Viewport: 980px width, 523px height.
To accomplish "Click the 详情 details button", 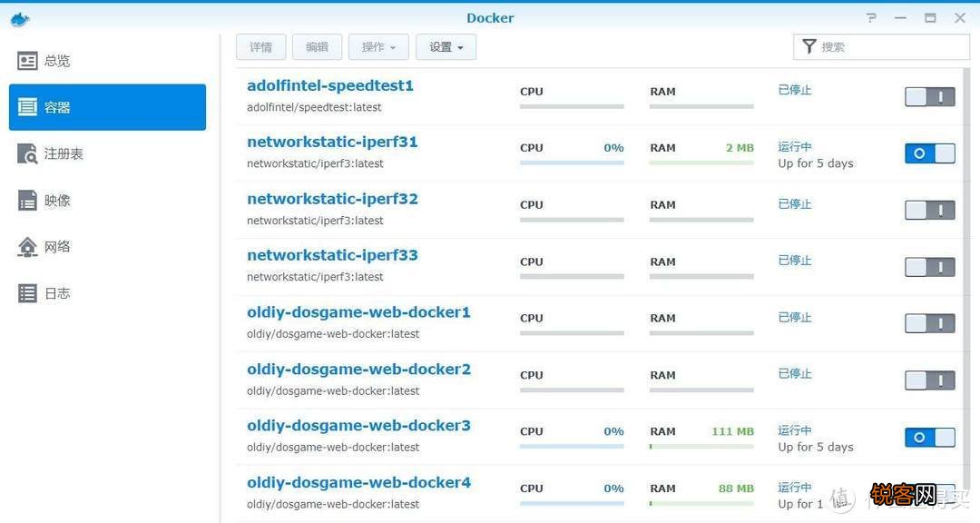I will click(x=261, y=47).
